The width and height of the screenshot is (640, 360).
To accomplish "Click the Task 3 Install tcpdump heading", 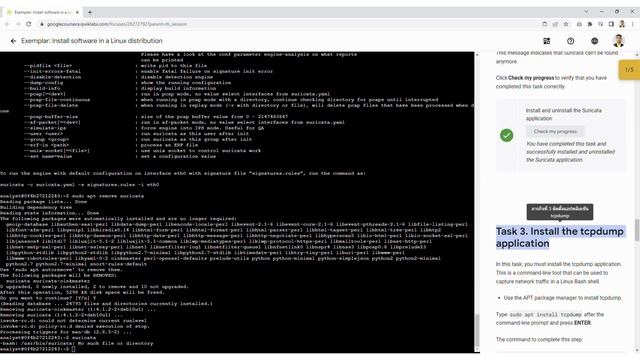I will (x=560, y=237).
